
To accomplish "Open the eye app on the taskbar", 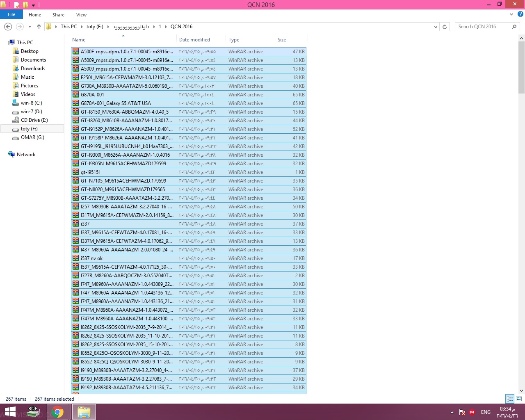I will (x=33, y=412).
